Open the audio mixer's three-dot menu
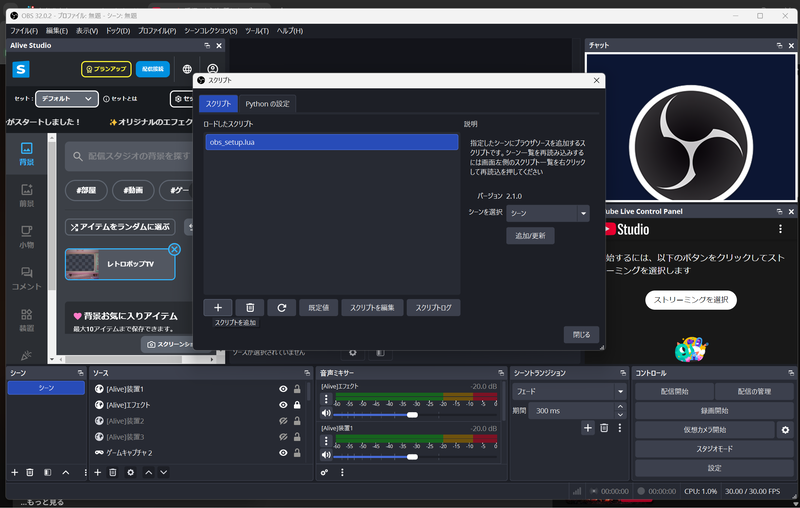The width and height of the screenshot is (800, 508). pyautogui.click(x=342, y=472)
